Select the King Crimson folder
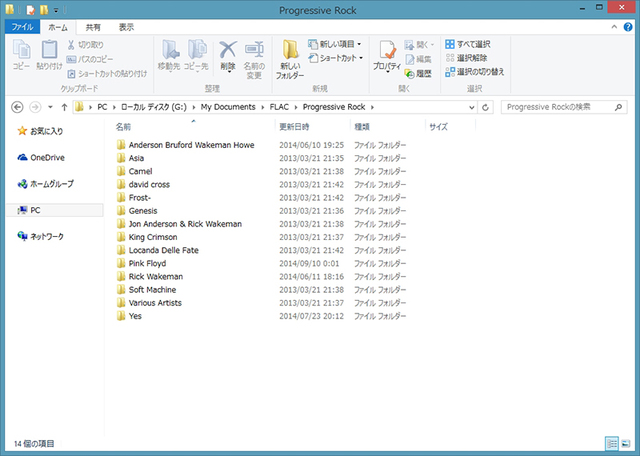The image size is (640, 456). coord(155,237)
